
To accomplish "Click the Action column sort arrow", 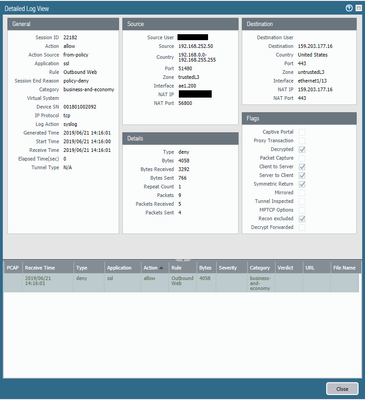I will coord(161,268).
